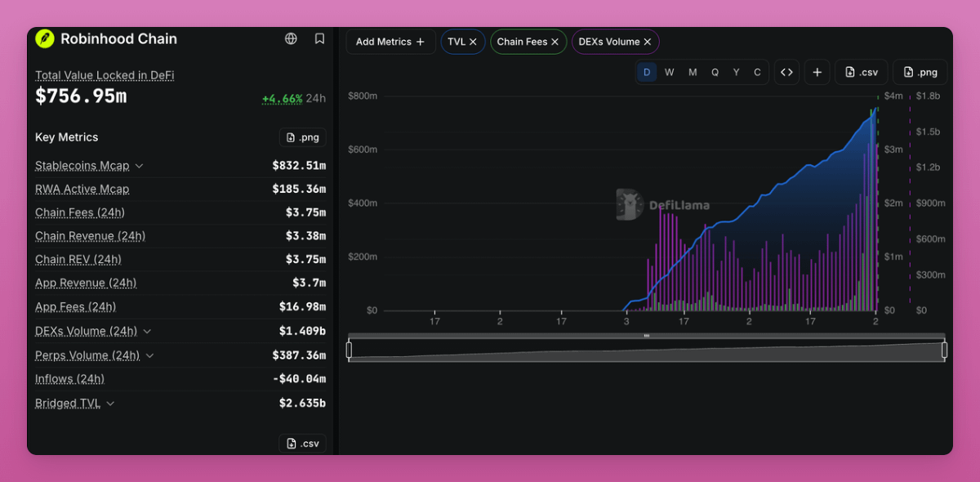Image resolution: width=980 pixels, height=482 pixels.
Task: Click the +4.66% 24h change value
Action: [x=282, y=99]
